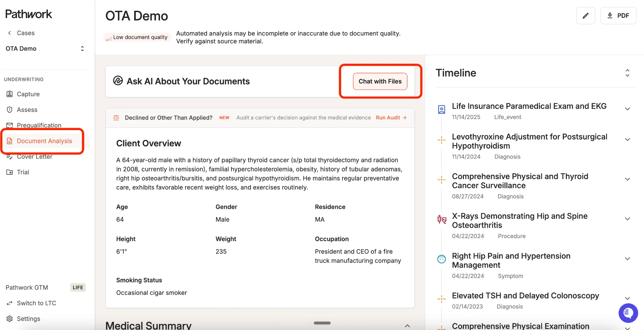This screenshot has height=330, width=644.
Task: Open the OTA Demo case selector
Action: pos(45,49)
